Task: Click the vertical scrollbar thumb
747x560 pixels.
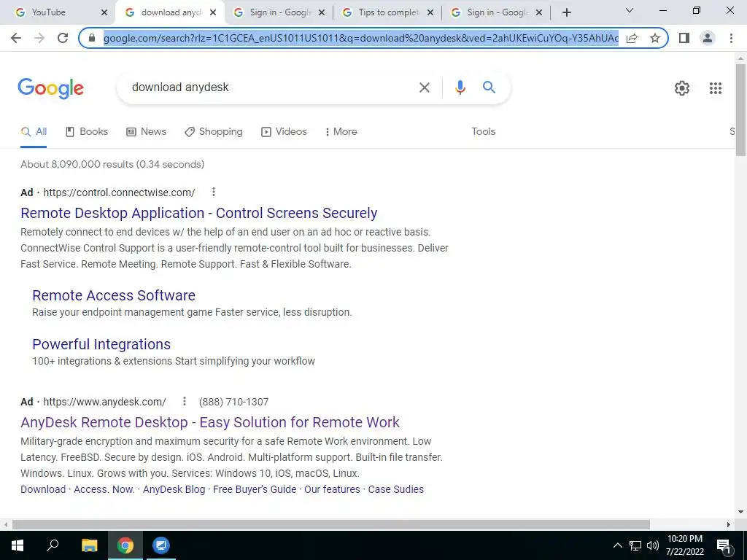Action: 740,109
